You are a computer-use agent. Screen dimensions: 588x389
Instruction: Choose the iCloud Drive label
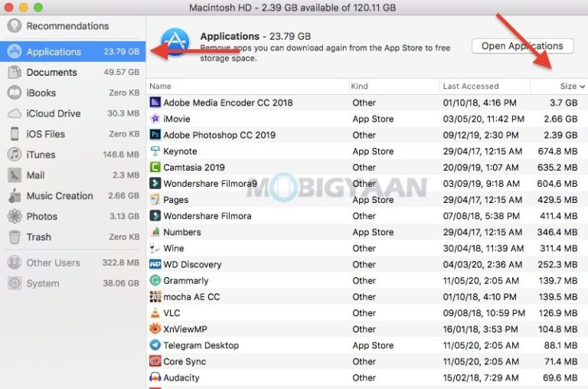coord(54,113)
